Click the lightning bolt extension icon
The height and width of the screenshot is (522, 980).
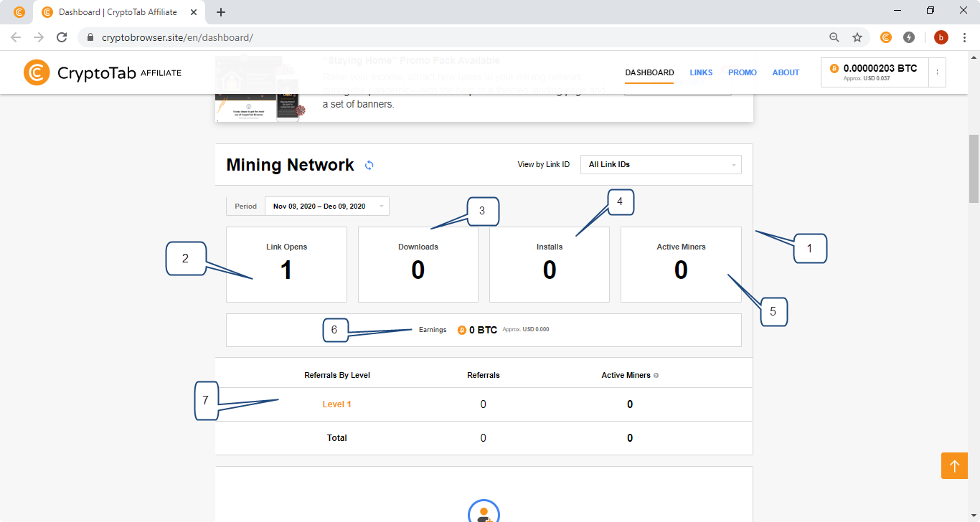(909, 37)
